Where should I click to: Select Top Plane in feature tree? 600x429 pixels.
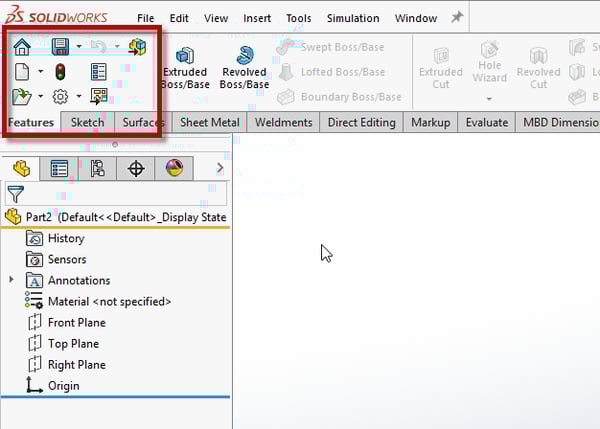[x=64, y=344]
